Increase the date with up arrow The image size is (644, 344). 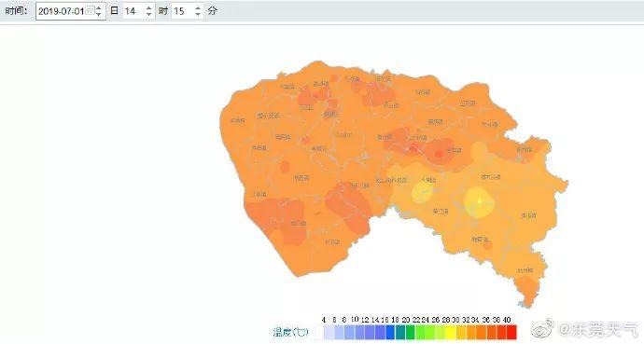99,7
